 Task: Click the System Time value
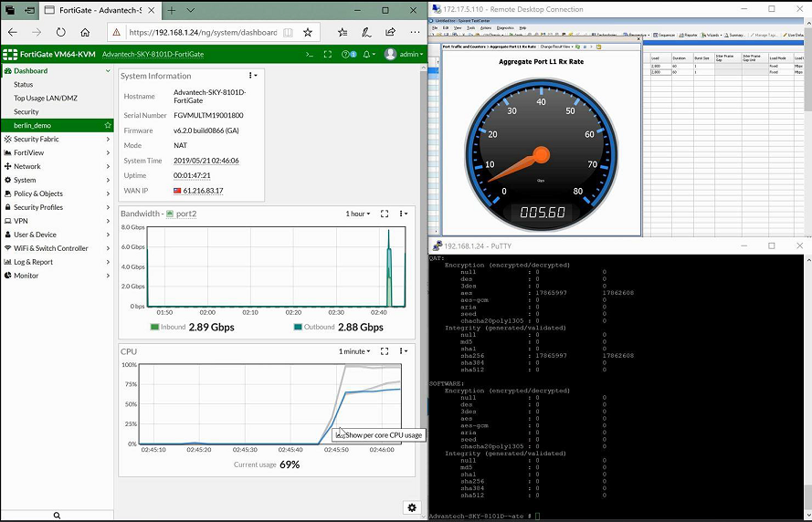click(206, 161)
